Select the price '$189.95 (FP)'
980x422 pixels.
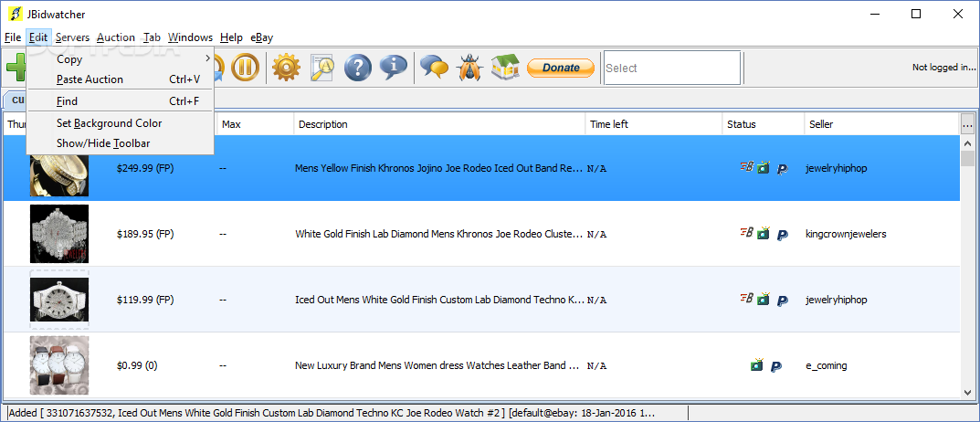[x=145, y=234]
